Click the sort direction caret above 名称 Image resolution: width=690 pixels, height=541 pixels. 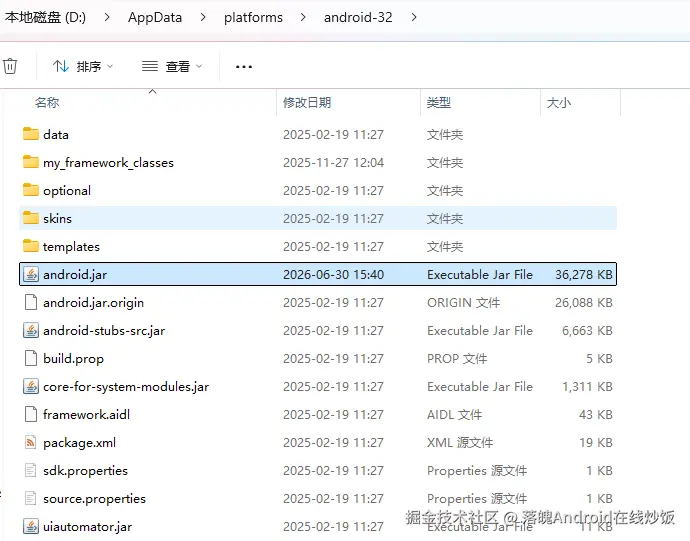[153, 92]
